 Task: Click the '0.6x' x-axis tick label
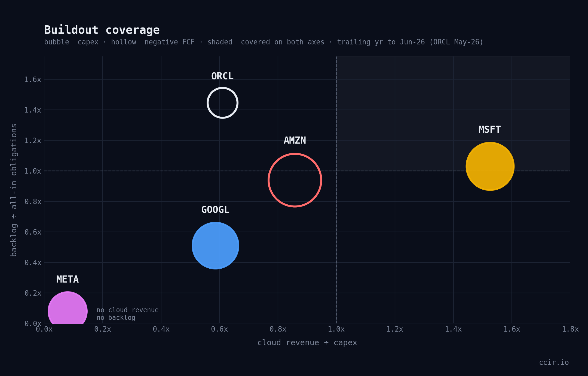click(x=219, y=329)
